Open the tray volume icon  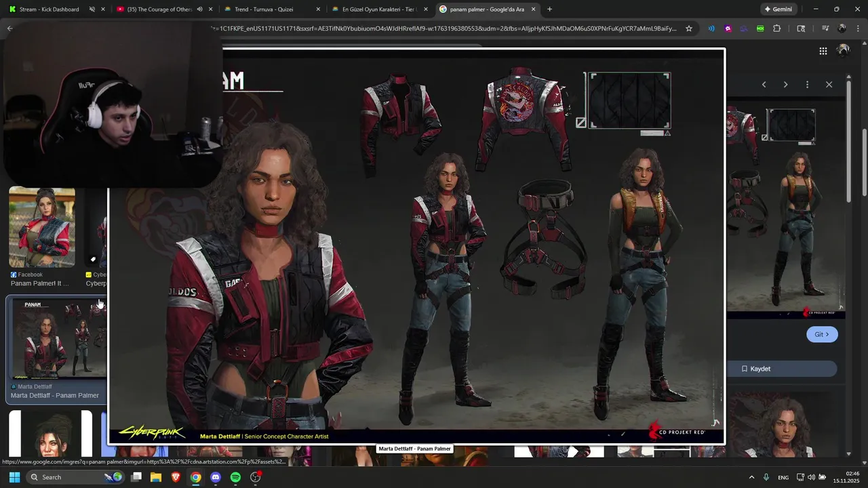pos(812,478)
